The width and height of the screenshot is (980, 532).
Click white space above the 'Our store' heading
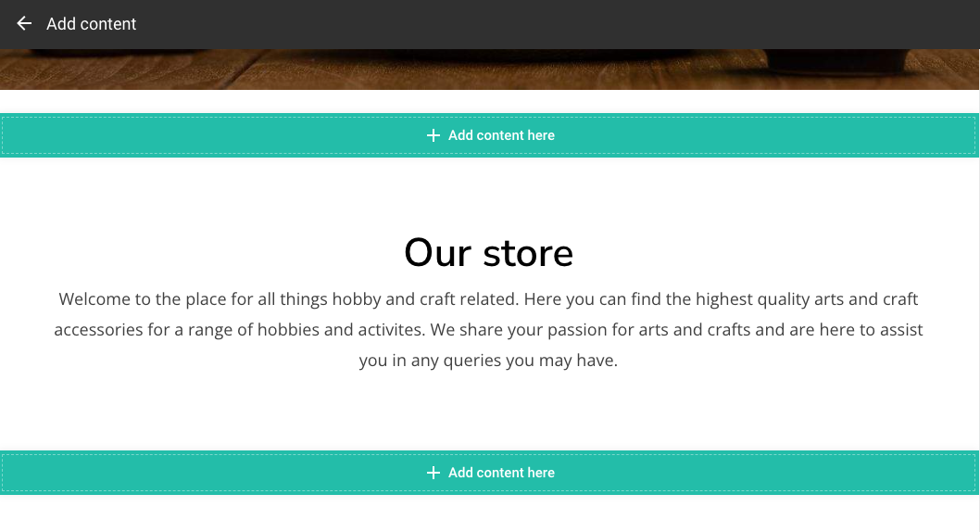[489, 195]
